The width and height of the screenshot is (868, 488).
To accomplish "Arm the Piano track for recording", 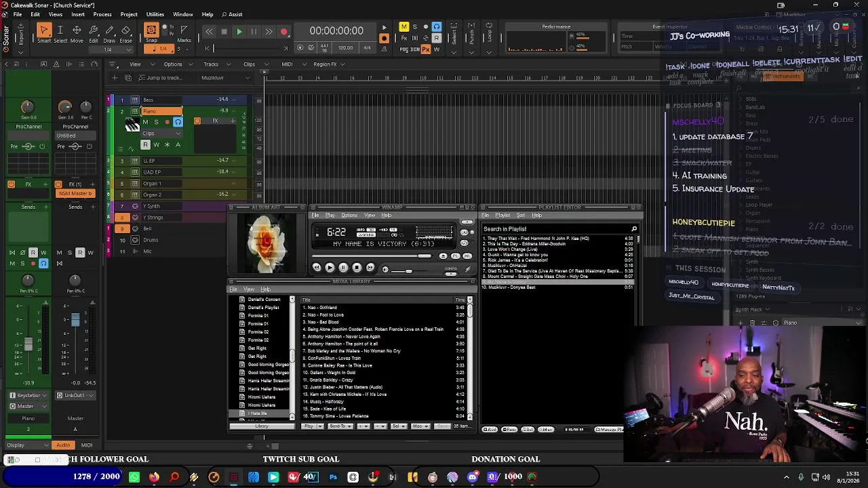I will [167, 122].
